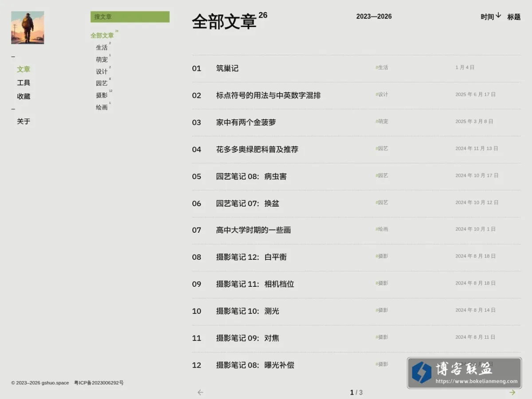Click the page indicator 1 / 3
The height and width of the screenshot is (399, 532).
(x=356, y=392)
